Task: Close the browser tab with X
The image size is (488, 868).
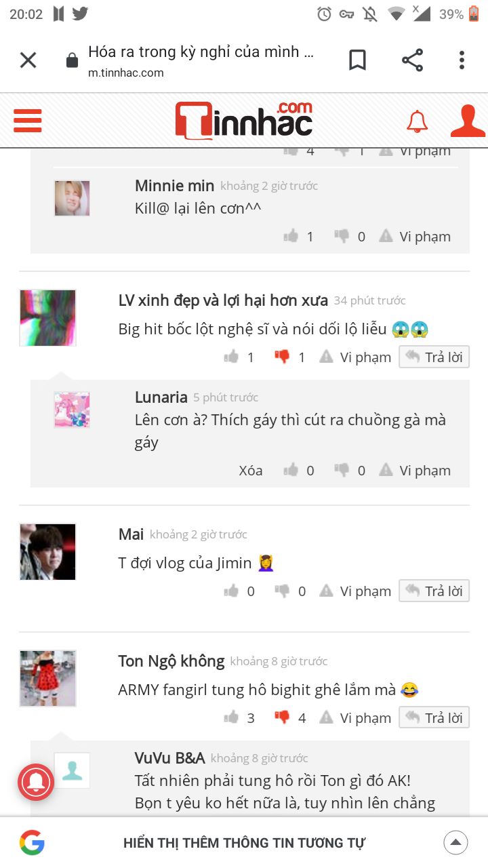Action: (28, 60)
